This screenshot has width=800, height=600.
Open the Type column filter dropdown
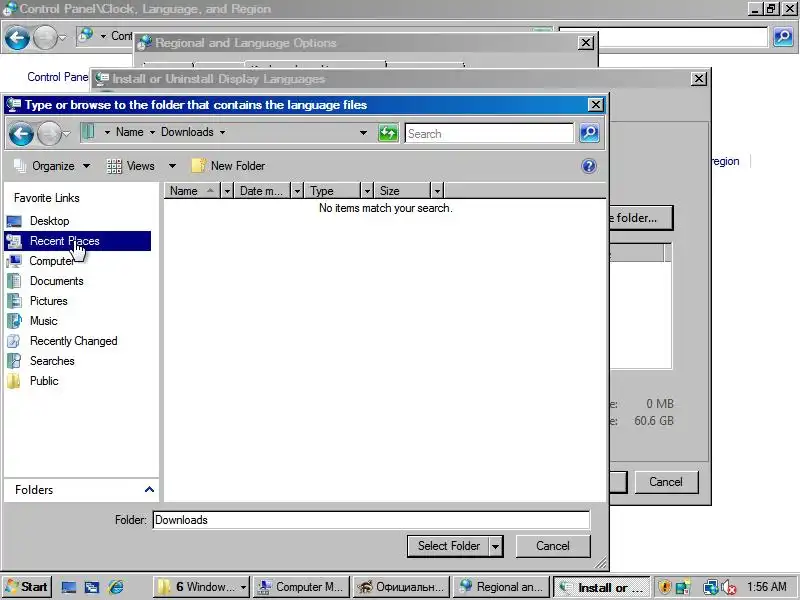[x=367, y=191]
